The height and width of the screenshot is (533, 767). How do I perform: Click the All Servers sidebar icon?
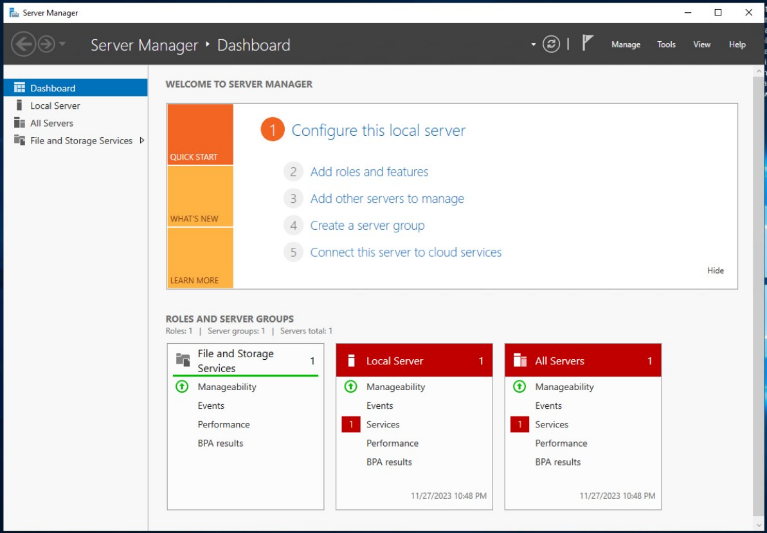pyautogui.click(x=20, y=123)
